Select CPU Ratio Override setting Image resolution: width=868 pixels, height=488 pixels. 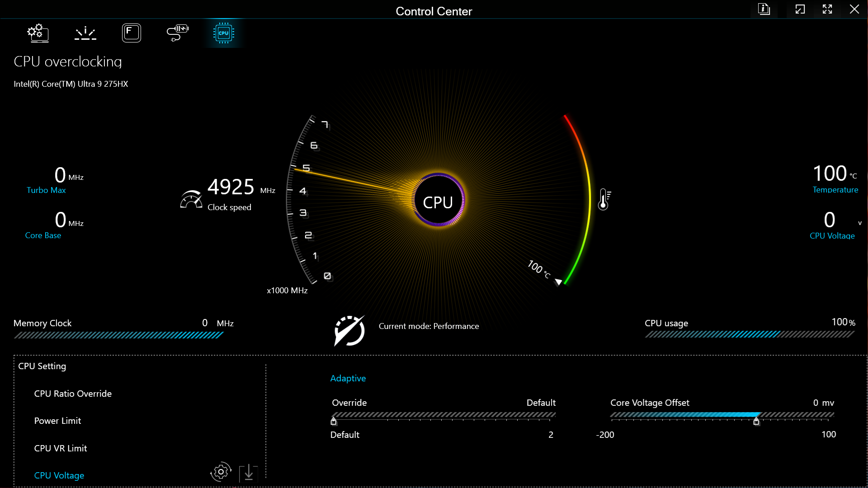tap(73, 394)
